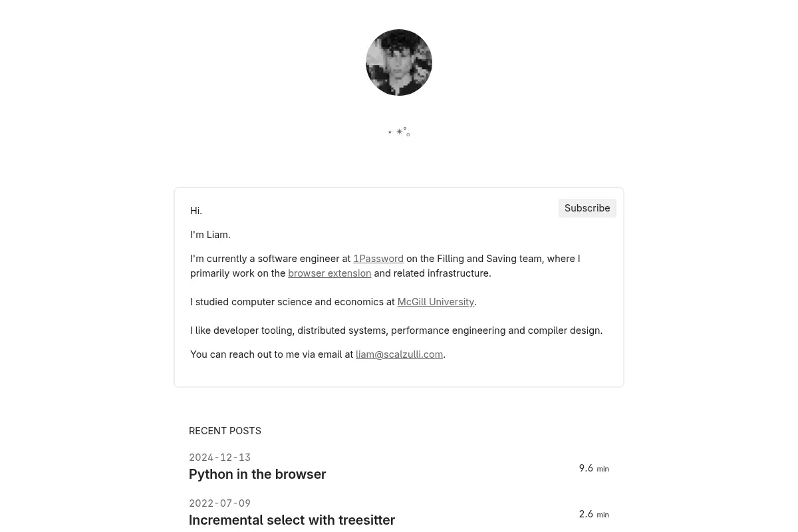The image size is (798, 532).
Task: Open the 1Password link
Action: [x=378, y=259]
